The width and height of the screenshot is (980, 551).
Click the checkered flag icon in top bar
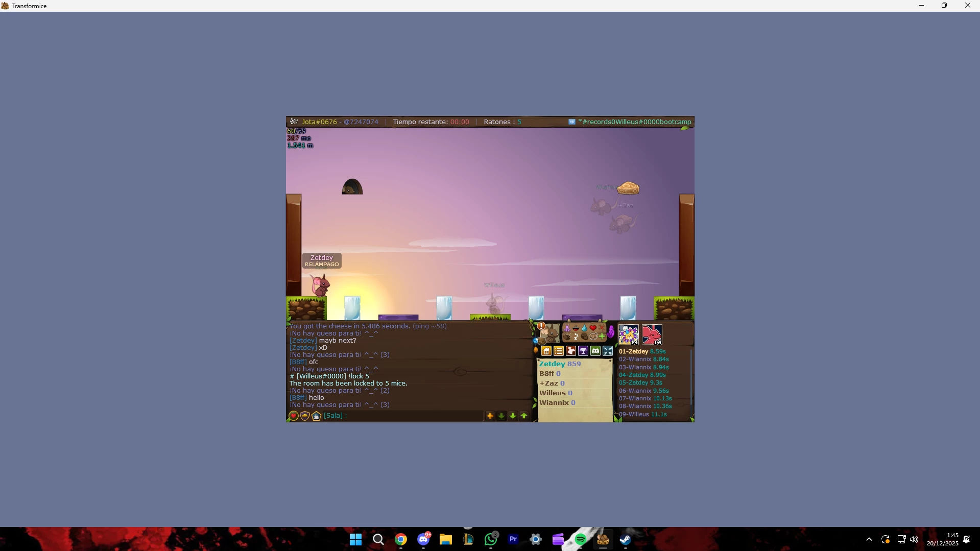[294, 122]
